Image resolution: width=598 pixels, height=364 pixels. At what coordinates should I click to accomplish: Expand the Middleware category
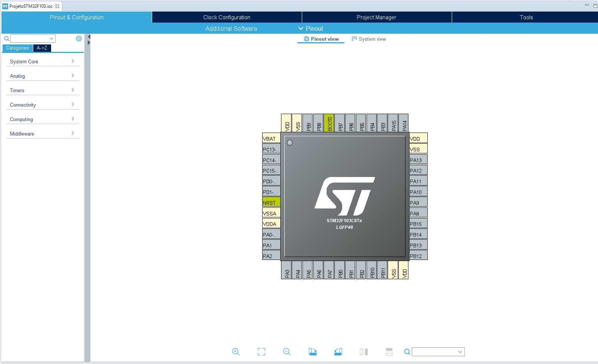43,134
